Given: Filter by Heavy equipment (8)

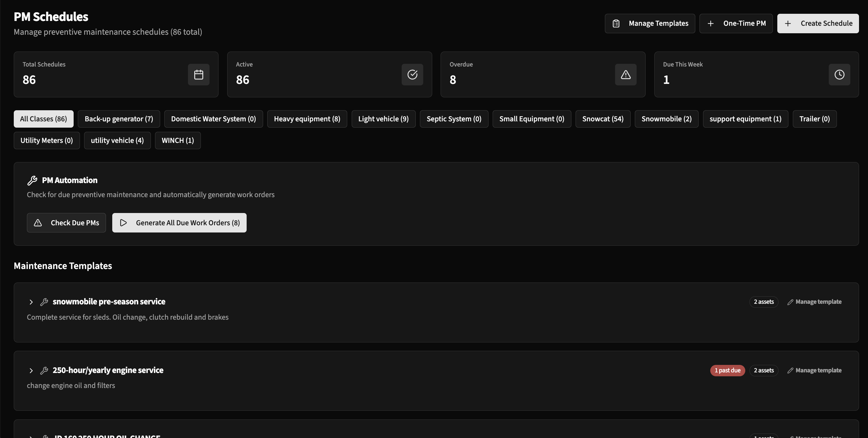Looking at the screenshot, I should click(307, 119).
